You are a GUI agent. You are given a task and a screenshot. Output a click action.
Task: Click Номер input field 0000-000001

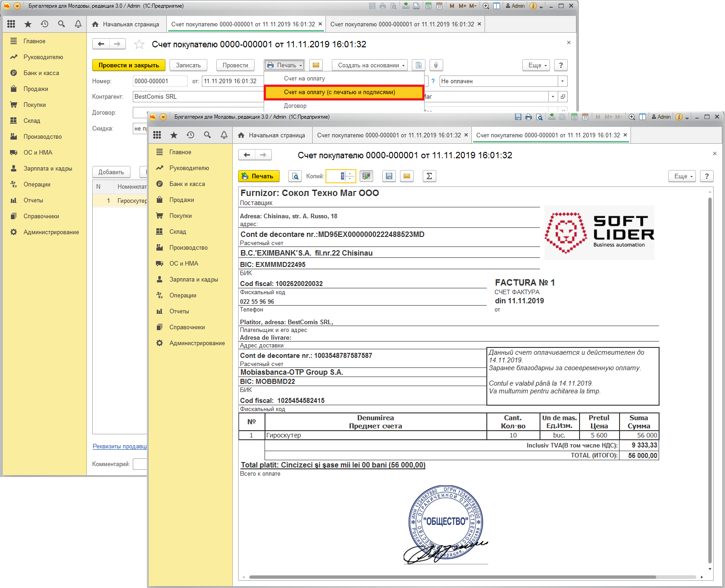click(160, 81)
